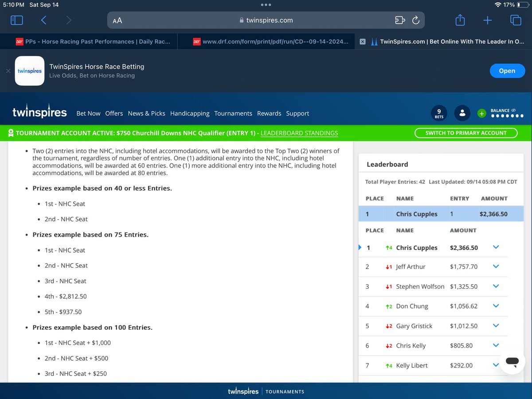Click the hidden balance dots
The width and height of the screenshot is (532, 399).
pos(508,116)
